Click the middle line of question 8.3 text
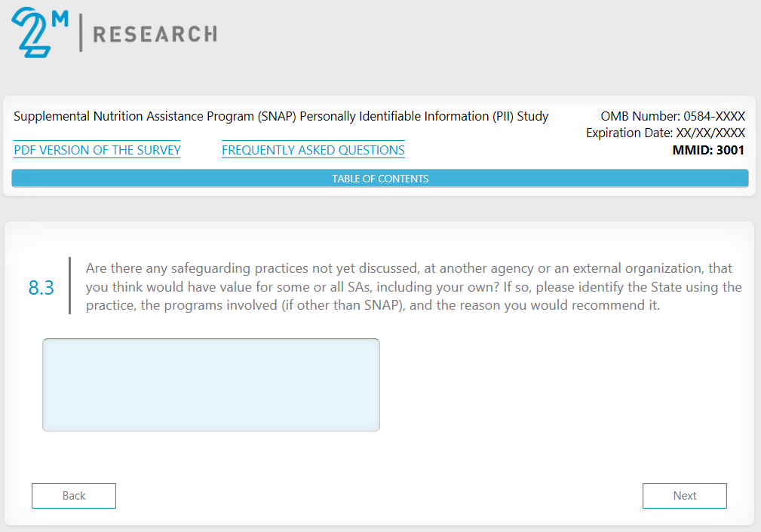The width and height of the screenshot is (761, 532). pos(413,287)
